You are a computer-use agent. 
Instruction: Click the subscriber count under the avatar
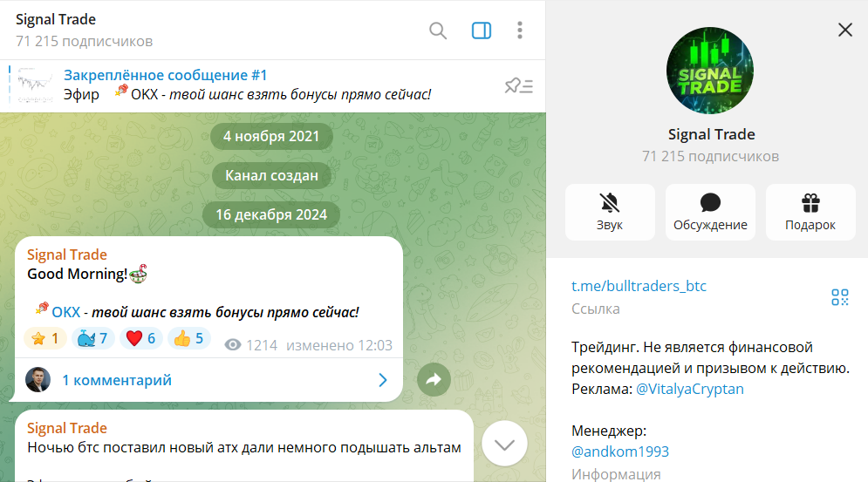[710, 157]
